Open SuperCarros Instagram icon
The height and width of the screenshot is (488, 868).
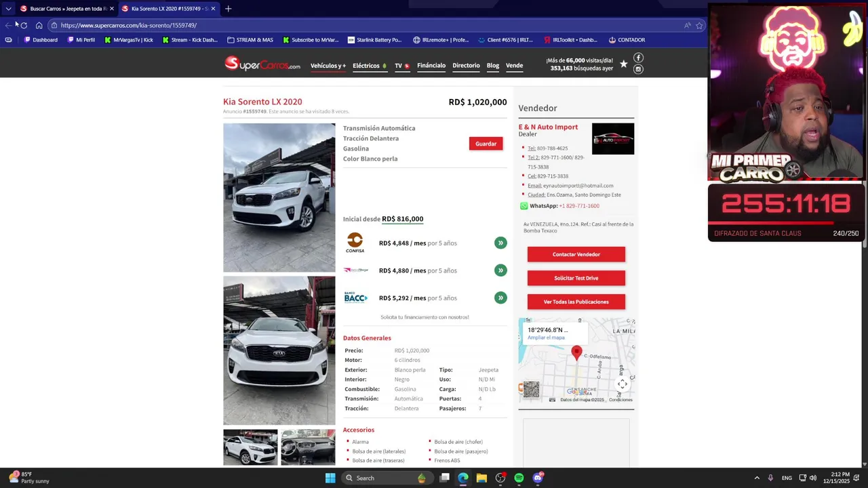pos(638,69)
